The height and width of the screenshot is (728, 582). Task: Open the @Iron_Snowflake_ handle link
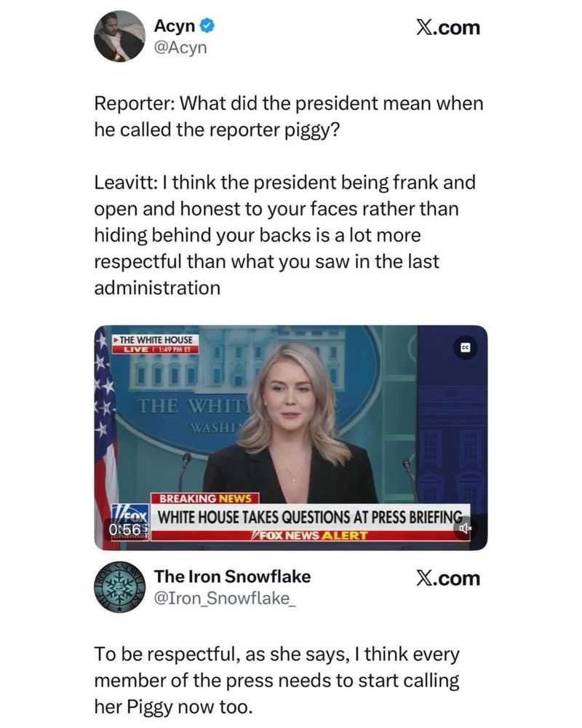click(224, 598)
